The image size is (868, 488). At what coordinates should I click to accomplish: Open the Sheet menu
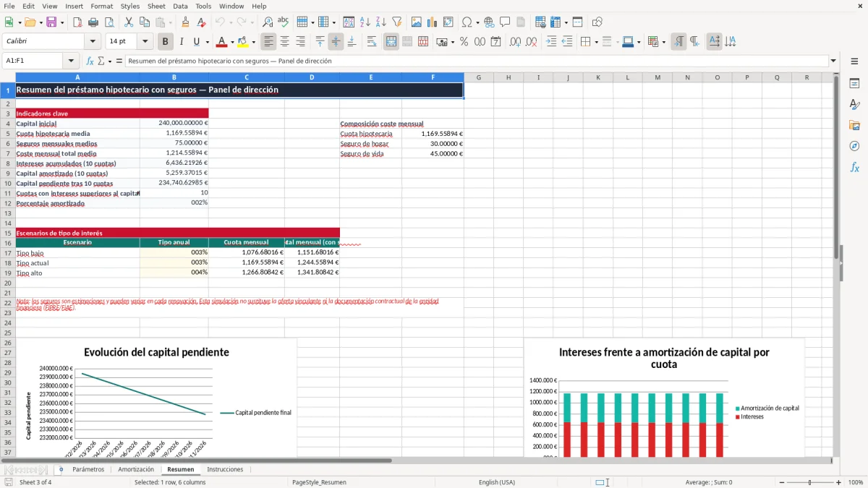[x=156, y=6]
